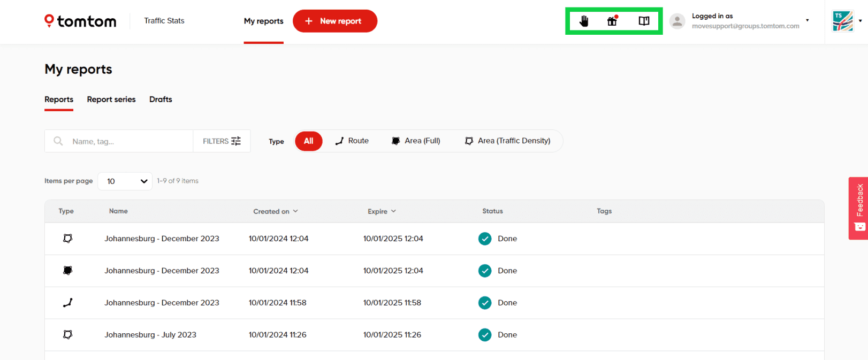Open the gift box what's new icon

[x=612, y=21]
